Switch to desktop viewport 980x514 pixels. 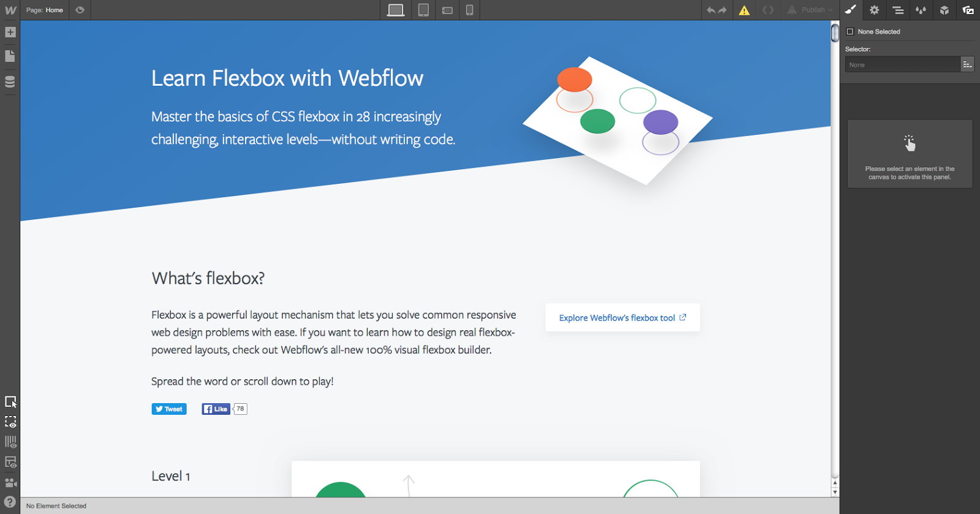click(x=396, y=10)
